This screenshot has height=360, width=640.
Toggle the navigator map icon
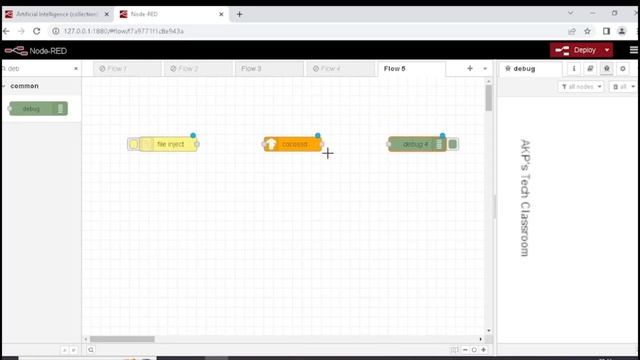click(454, 350)
